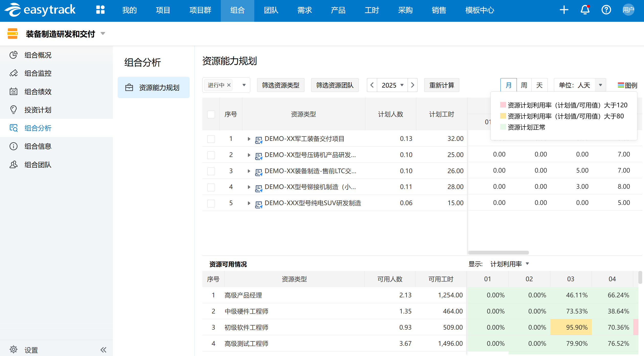Viewport: 644px width, 356px height.
Task: Open 组合概况 pie chart icon item
Action: point(13,55)
